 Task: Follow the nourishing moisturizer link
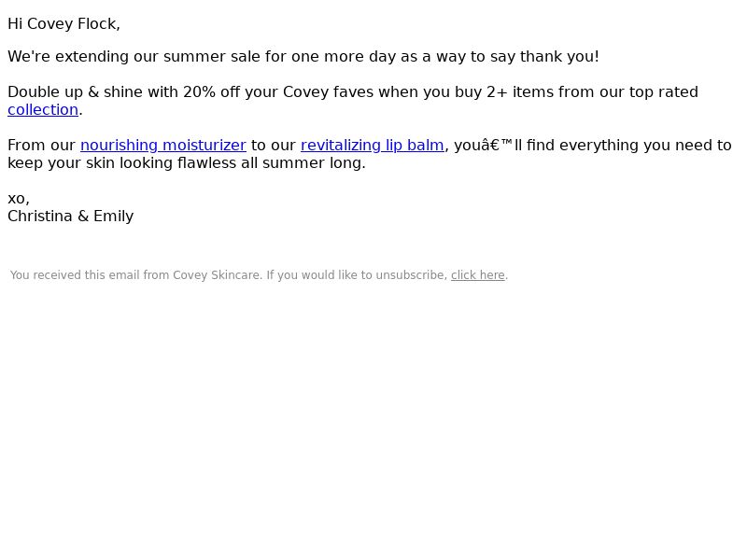(162, 146)
